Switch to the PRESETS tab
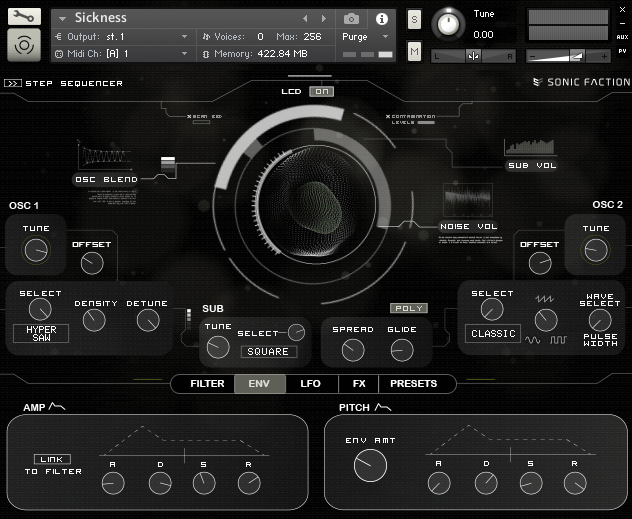Screen dimensions: 632x519 click(x=414, y=384)
